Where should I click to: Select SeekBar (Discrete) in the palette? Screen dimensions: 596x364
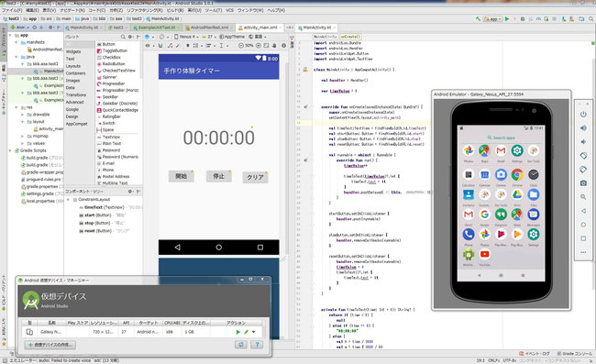coord(117,104)
